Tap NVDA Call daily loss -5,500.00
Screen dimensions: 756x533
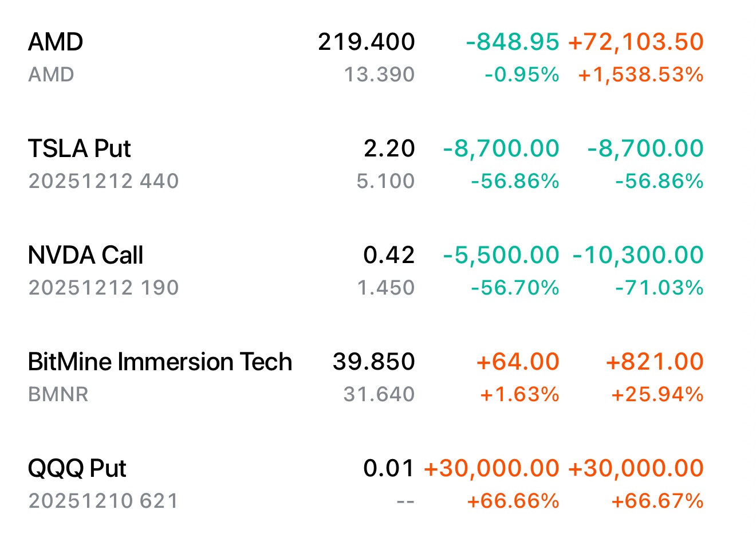tap(501, 255)
